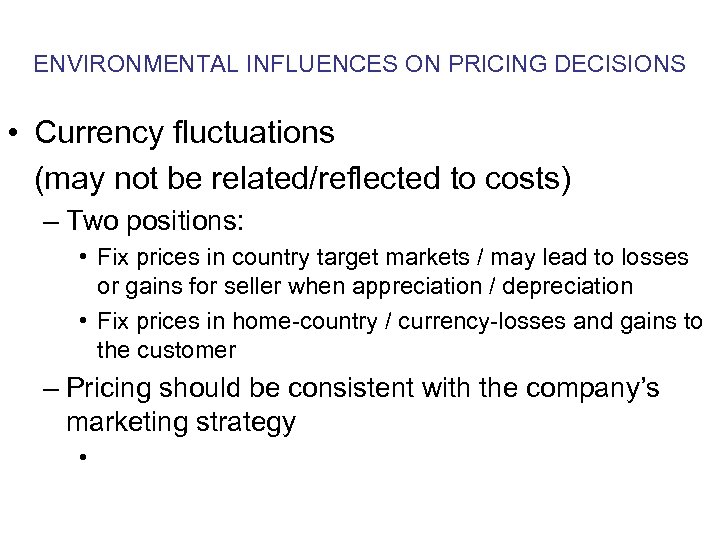The width and height of the screenshot is (720, 540).
Task: Click the Pricing should be consistent line
Action: click(x=363, y=388)
